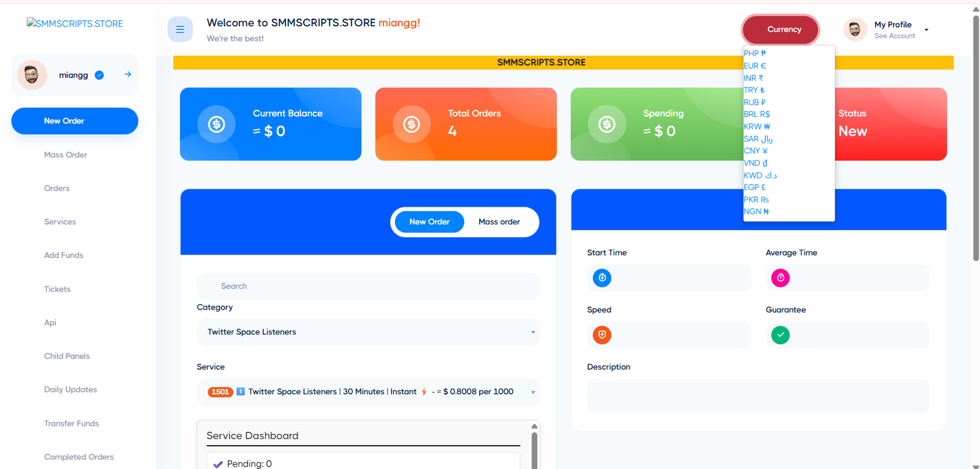Click the "Service Dashboard" heading
This screenshot has height=469, width=980.
252,436
